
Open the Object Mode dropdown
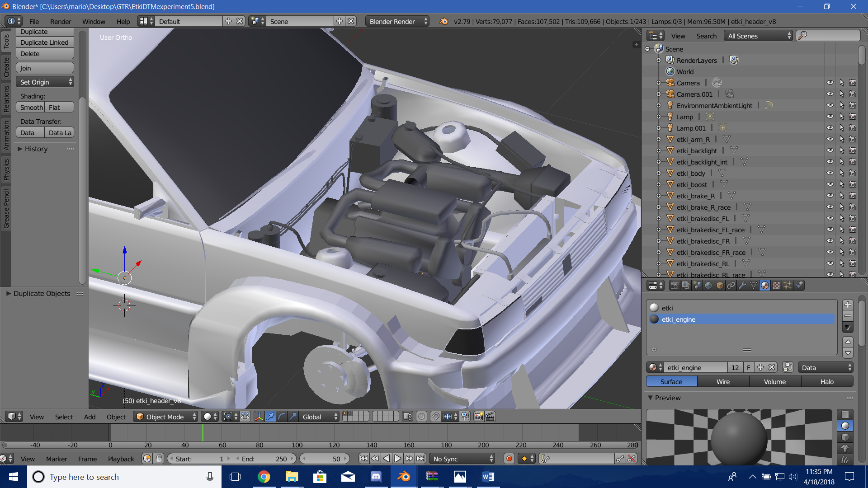[x=166, y=417]
